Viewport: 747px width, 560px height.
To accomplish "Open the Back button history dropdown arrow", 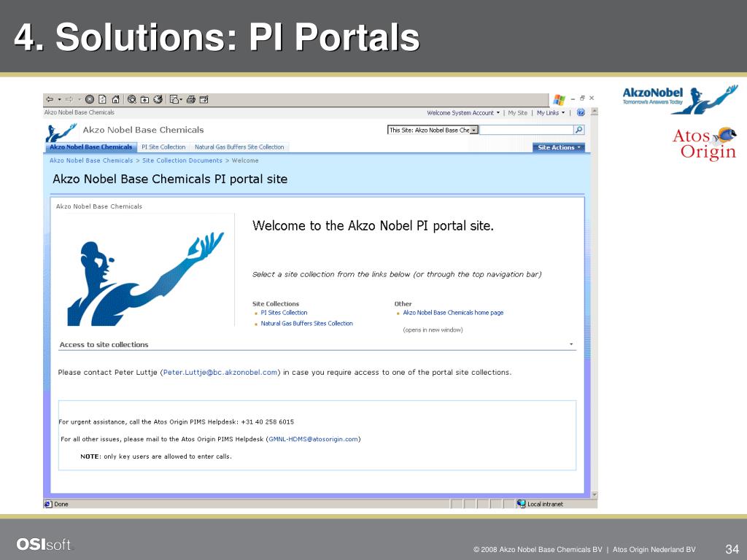I will coord(60,99).
